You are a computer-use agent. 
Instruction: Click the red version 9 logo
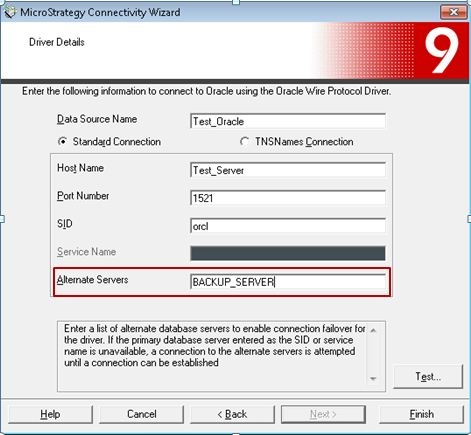click(x=441, y=50)
